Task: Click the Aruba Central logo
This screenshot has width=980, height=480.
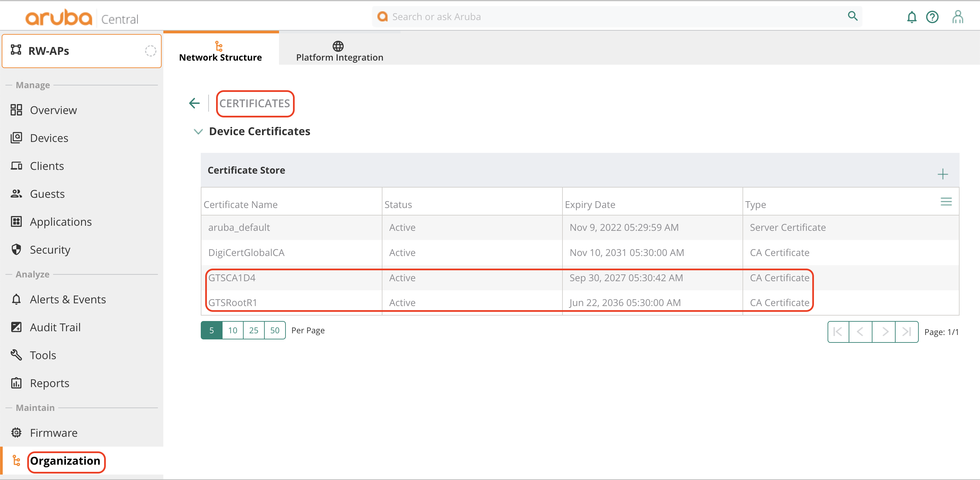Action: click(x=82, y=17)
